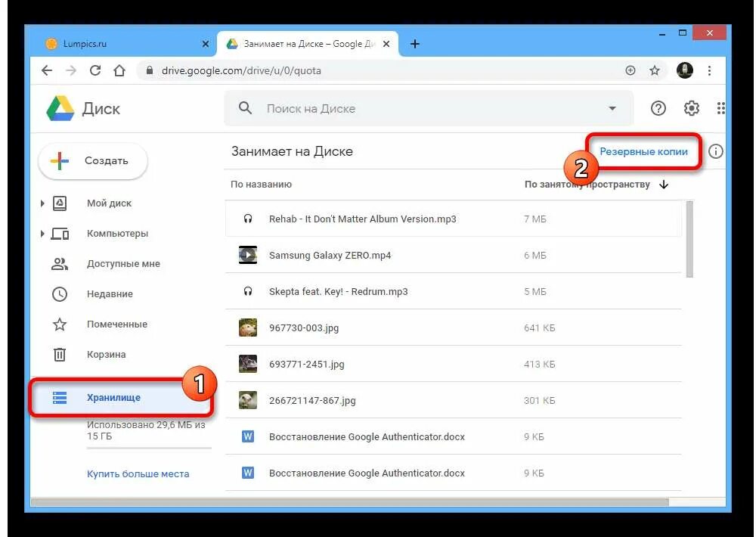Click the thumbnail of 967730-003.jpg
The width and height of the screenshot is (756, 537).
248,327
